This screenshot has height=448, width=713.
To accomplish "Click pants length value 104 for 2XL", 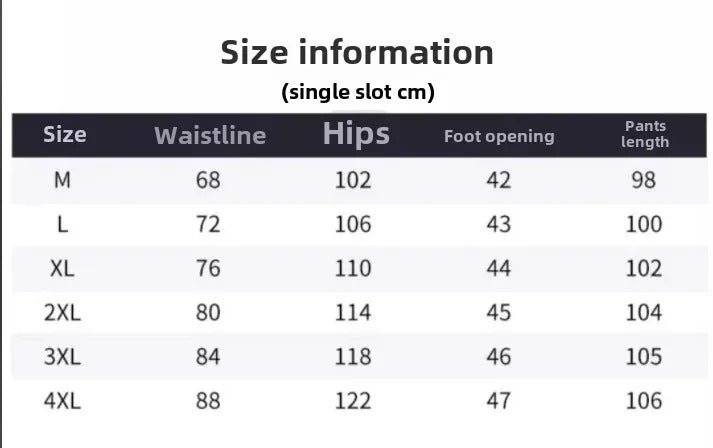I will pyautogui.click(x=644, y=313).
